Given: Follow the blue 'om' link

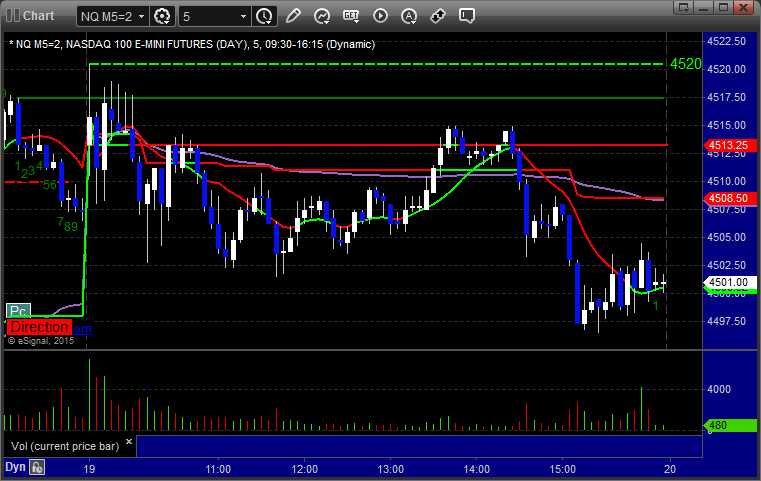Looking at the screenshot, I should coord(82,329).
